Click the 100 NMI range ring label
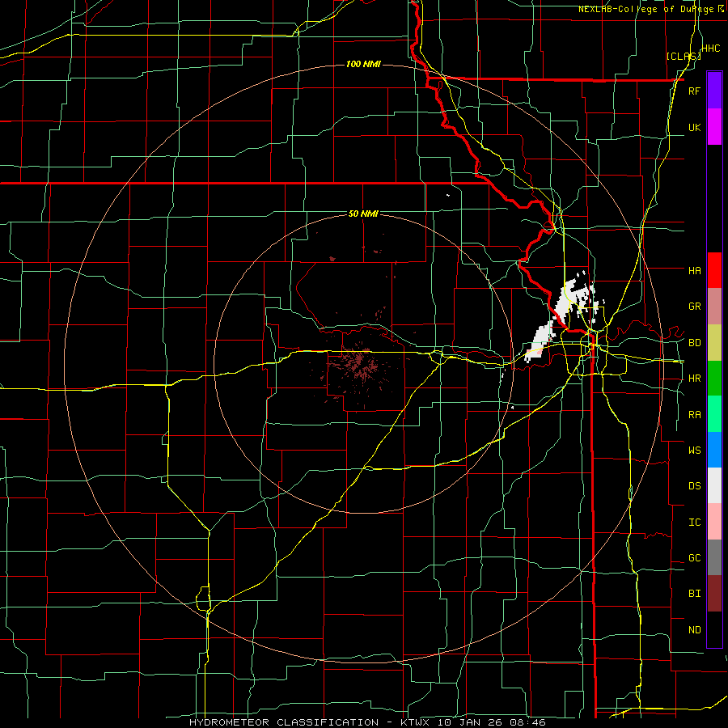This screenshot has height=728, width=728. coord(363,64)
